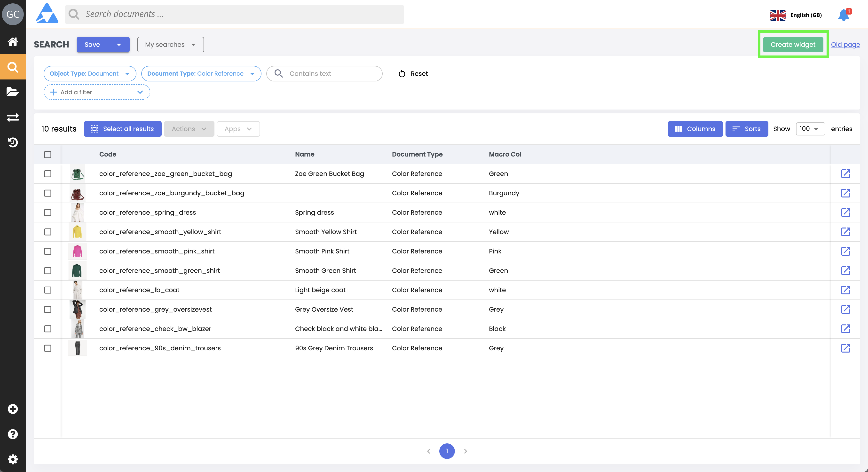
Task: Open the Show 100 entries dropdown
Action: pos(810,129)
